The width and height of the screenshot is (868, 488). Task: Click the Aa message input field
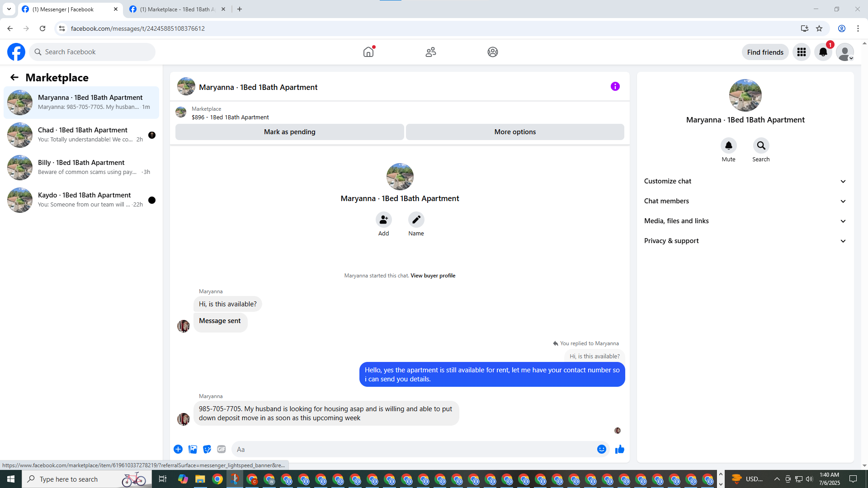click(411, 449)
